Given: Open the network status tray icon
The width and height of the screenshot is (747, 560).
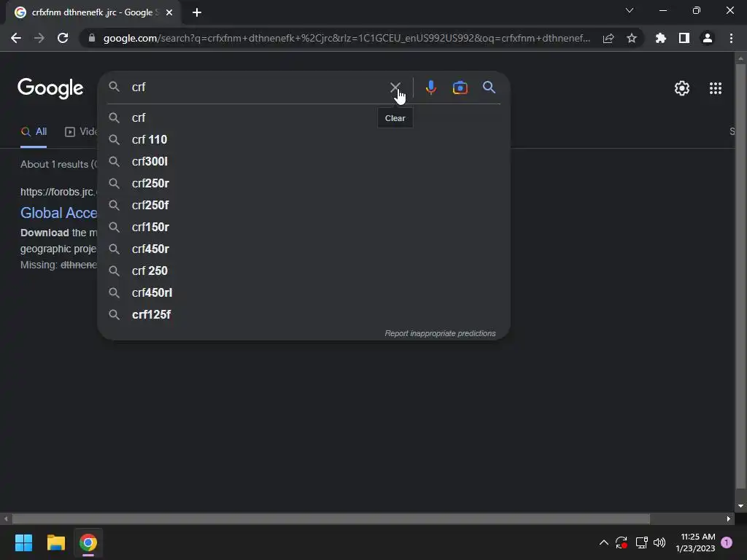Looking at the screenshot, I should [x=641, y=542].
